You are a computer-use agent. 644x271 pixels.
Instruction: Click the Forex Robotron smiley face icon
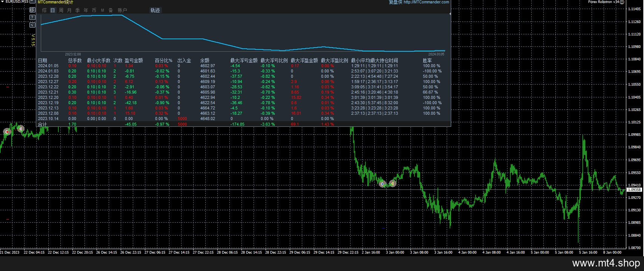[x=622, y=2]
